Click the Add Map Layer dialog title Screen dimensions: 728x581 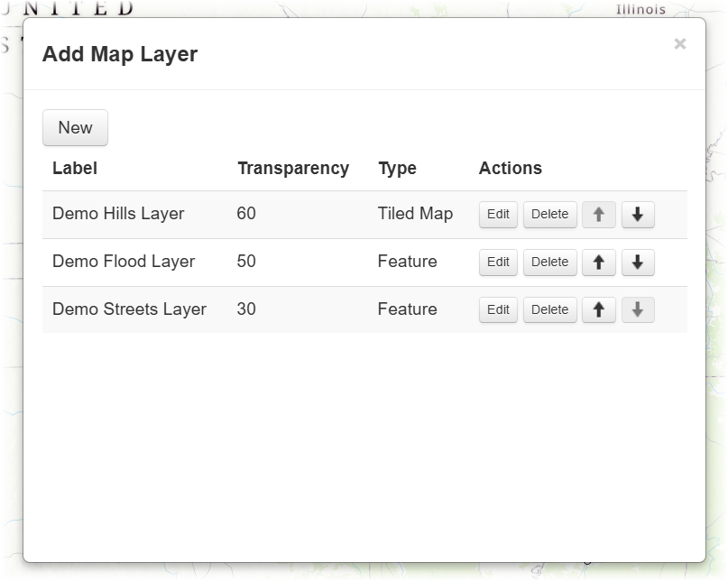pyautogui.click(x=120, y=54)
